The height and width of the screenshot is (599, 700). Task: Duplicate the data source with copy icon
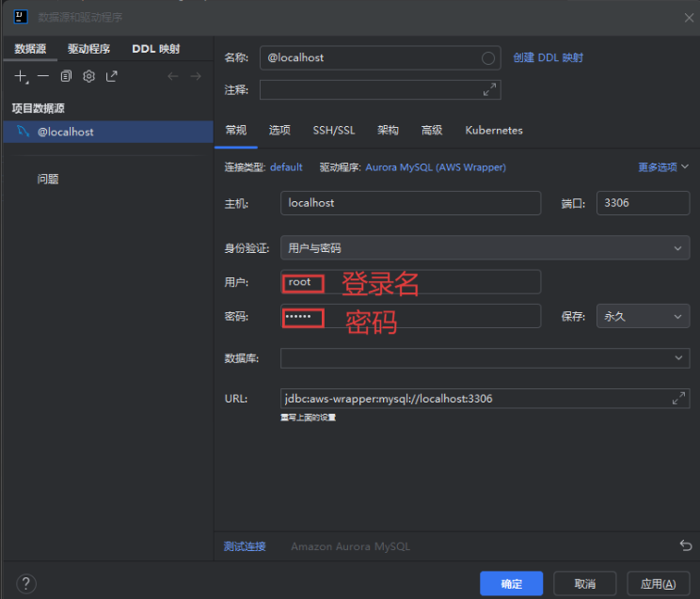(x=66, y=76)
